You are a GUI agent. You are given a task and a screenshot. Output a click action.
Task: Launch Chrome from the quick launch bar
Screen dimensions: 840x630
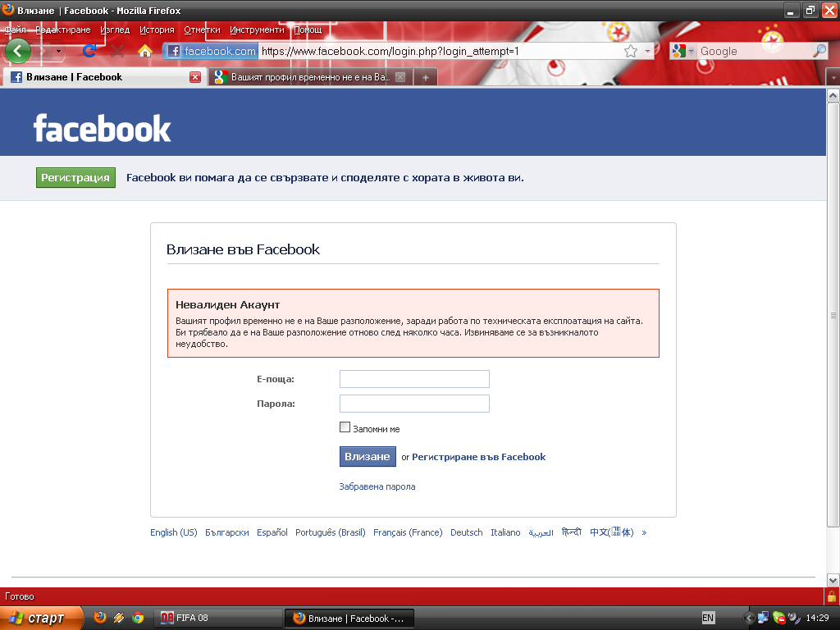click(138, 618)
